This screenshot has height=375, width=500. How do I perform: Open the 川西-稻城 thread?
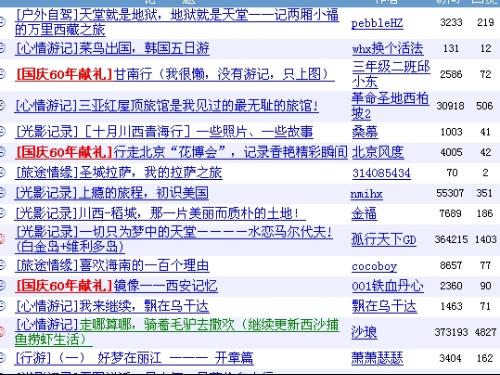click(160, 213)
